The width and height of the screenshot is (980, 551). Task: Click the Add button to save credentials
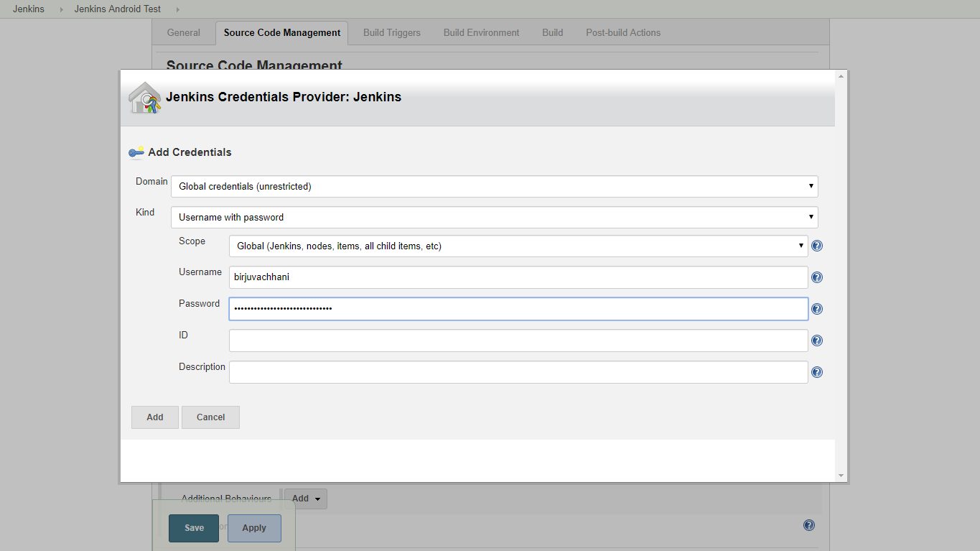point(154,417)
